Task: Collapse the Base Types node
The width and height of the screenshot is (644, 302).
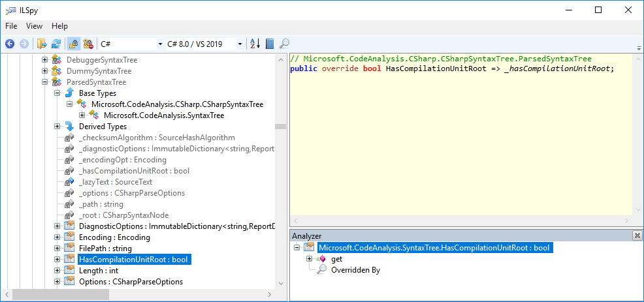Action: coord(57,93)
